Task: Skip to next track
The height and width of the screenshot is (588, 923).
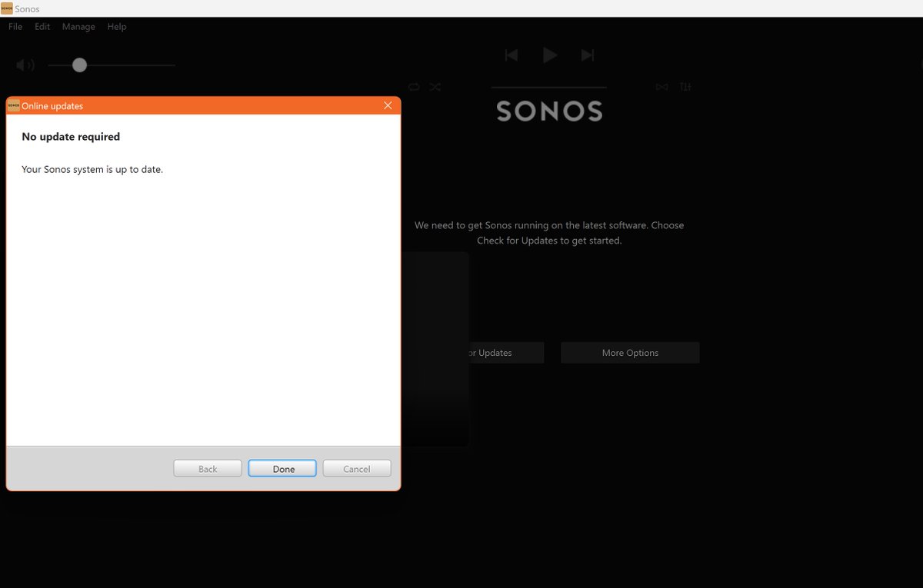Action: (588, 55)
